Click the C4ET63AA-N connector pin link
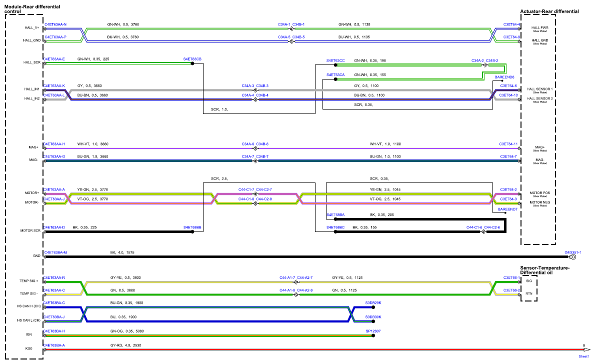This screenshot has width=595, height=364. pos(55,24)
